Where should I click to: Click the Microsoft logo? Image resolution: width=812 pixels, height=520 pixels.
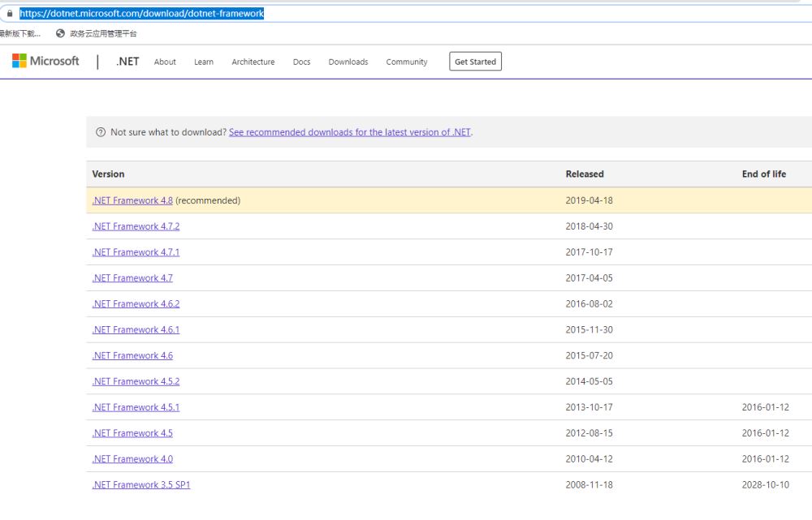[45, 62]
